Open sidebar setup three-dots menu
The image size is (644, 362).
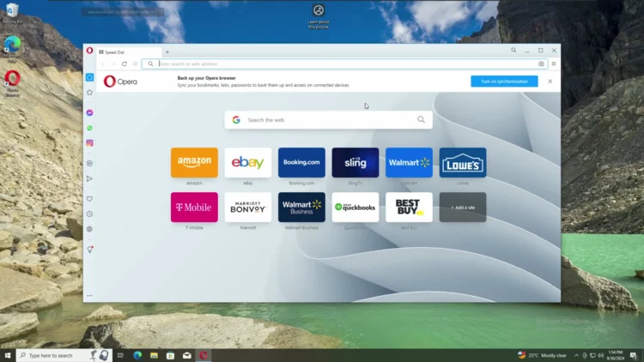point(89,295)
